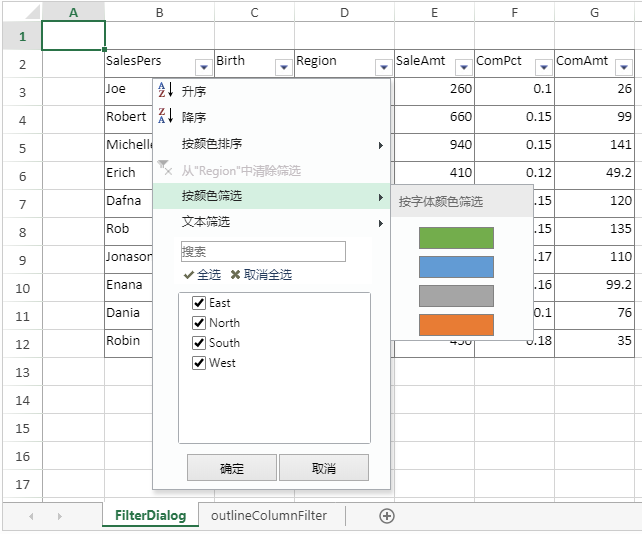Expand 按颜色排序 submenu arrow
This screenshot has height=534, width=642.
pos(381,145)
